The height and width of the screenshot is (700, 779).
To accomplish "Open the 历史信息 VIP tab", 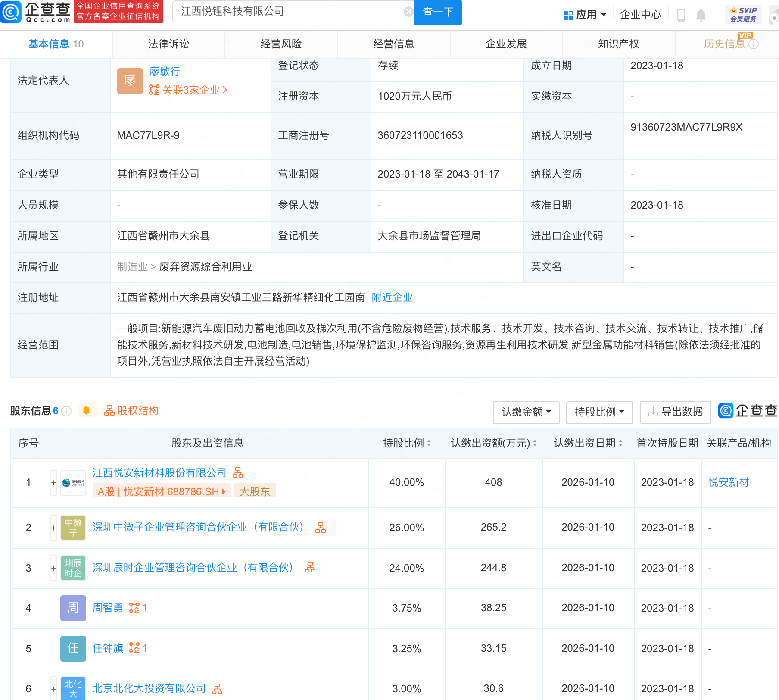I will pyautogui.click(x=724, y=44).
